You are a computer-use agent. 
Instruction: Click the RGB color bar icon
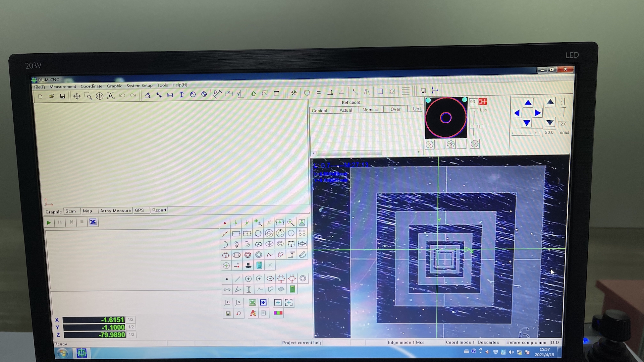278,313
